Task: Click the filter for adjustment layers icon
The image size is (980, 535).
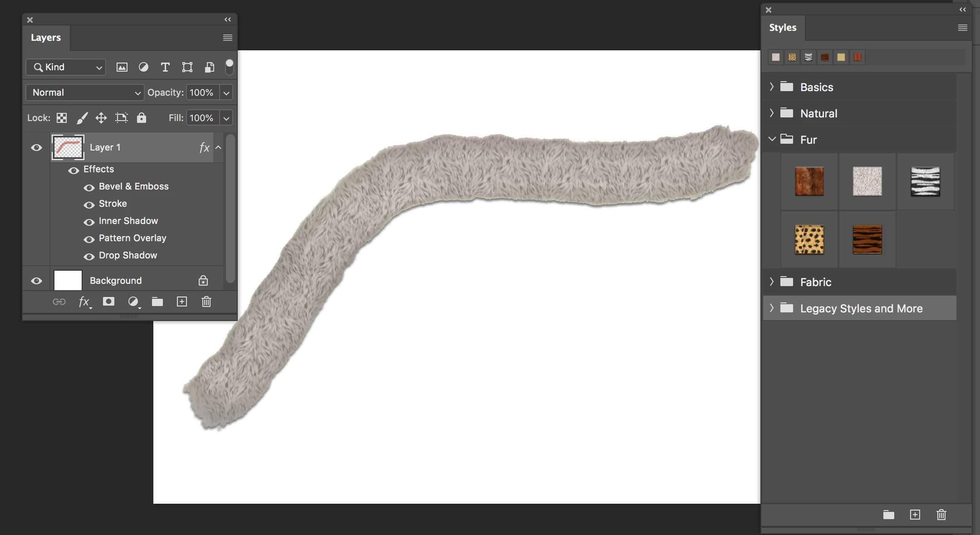Action: click(x=143, y=67)
